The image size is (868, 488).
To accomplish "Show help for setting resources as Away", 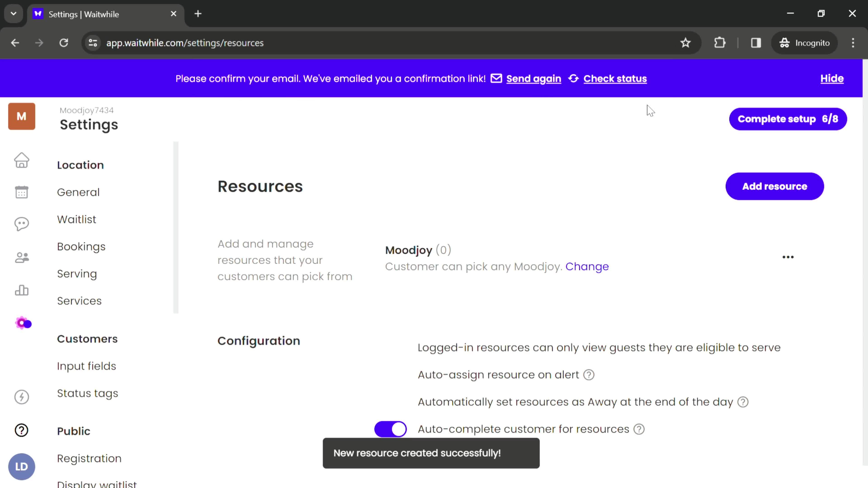I will coord(743,402).
